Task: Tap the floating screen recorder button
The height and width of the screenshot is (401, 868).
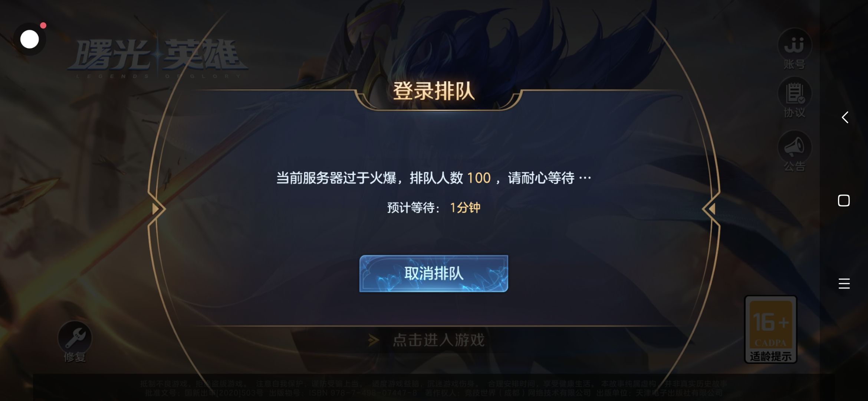Action: (x=30, y=39)
